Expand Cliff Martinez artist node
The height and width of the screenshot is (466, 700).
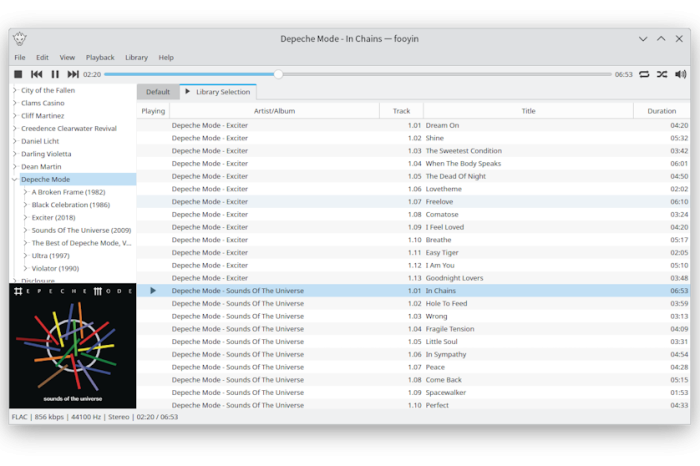click(x=15, y=116)
